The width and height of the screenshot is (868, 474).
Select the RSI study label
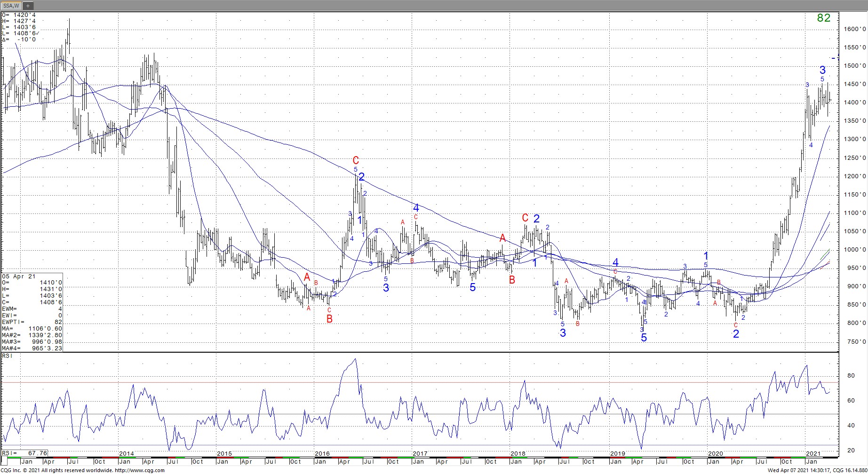(x=7, y=356)
